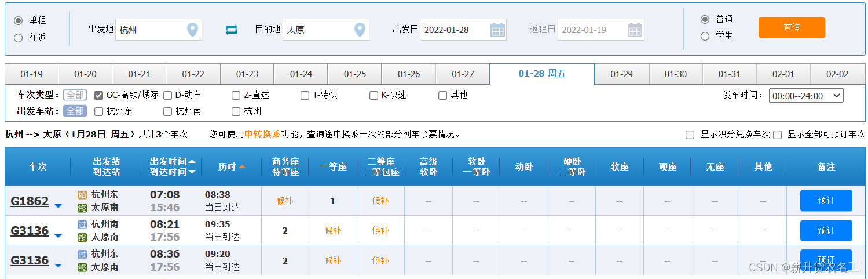Sort descending by 到达时间 arrow

pyautogui.click(x=192, y=172)
